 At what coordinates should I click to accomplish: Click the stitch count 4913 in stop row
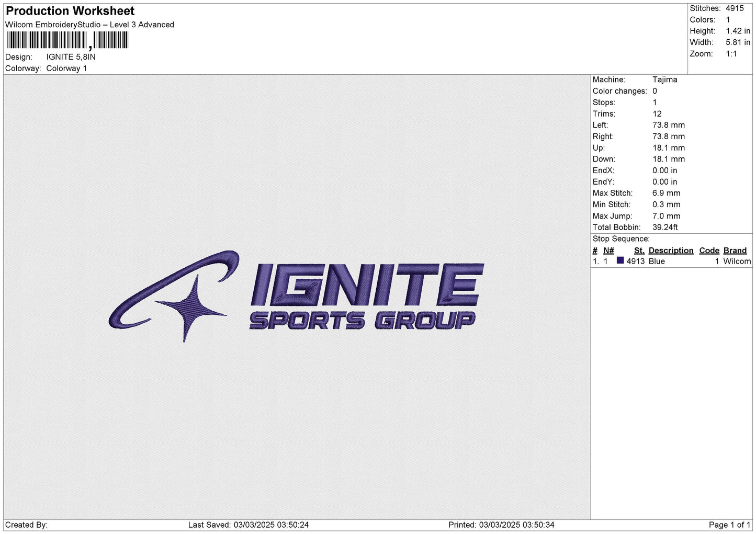pos(636,261)
